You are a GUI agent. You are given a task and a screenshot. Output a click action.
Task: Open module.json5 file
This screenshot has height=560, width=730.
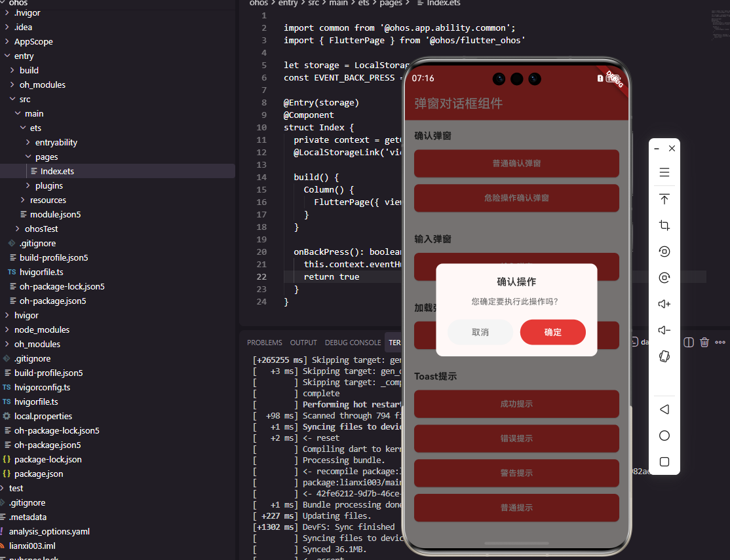click(55, 215)
